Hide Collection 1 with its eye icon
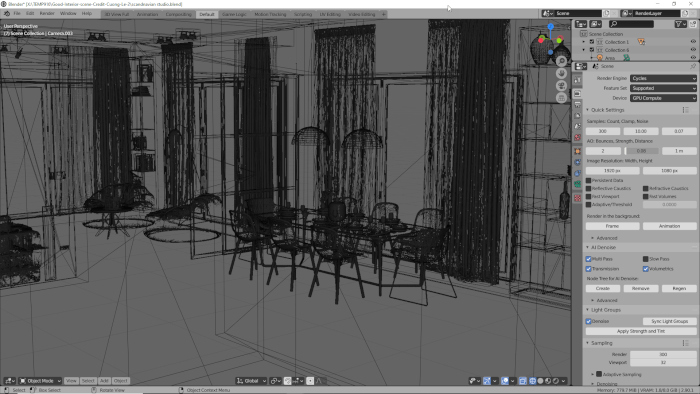Image resolution: width=700 pixels, height=394 pixels. 693,41
